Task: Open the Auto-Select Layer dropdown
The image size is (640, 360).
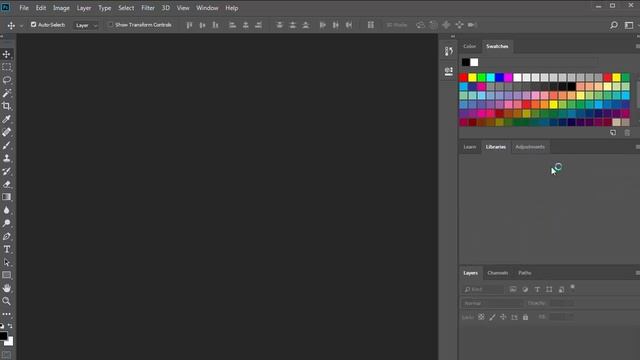Action: [x=86, y=25]
